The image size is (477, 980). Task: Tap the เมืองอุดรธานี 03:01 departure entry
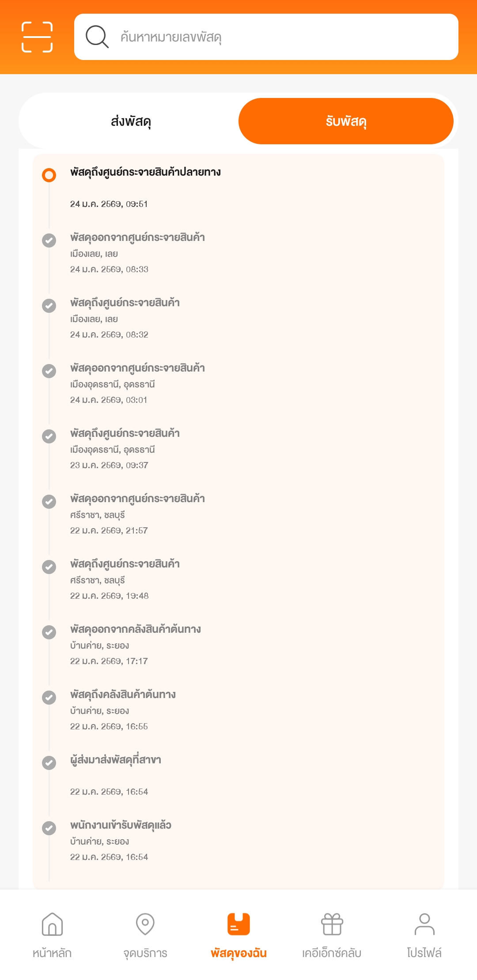pos(137,383)
